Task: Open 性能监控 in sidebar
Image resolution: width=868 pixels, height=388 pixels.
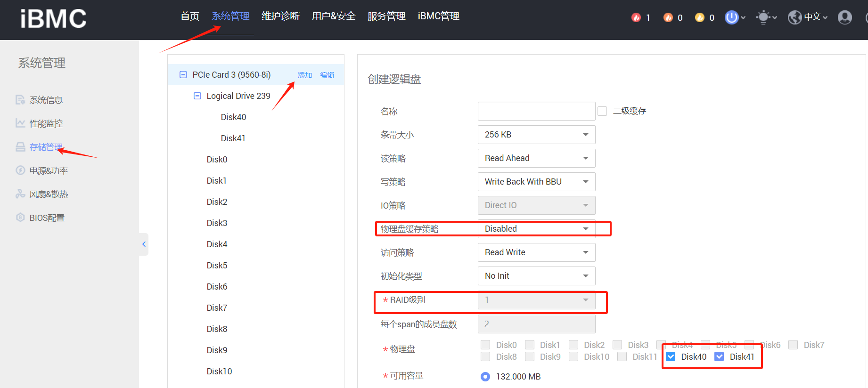Action: (x=46, y=123)
